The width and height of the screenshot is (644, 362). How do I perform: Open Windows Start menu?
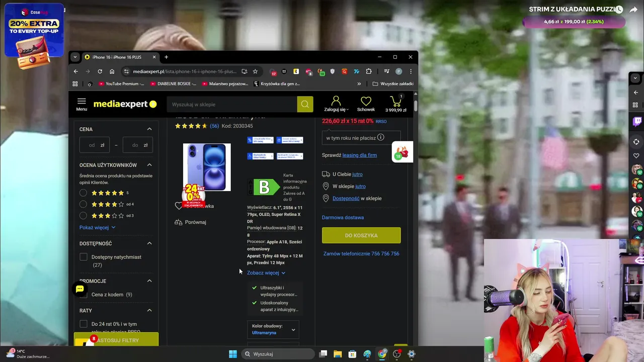(x=233, y=354)
